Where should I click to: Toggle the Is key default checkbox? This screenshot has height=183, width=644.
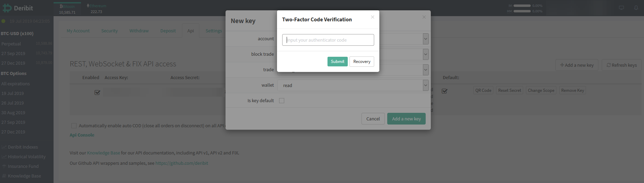click(281, 100)
